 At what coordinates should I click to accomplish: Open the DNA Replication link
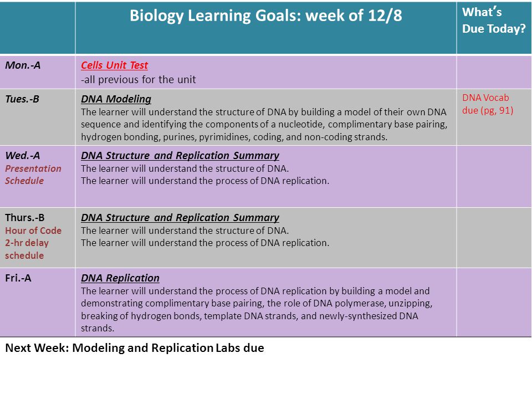(120, 278)
